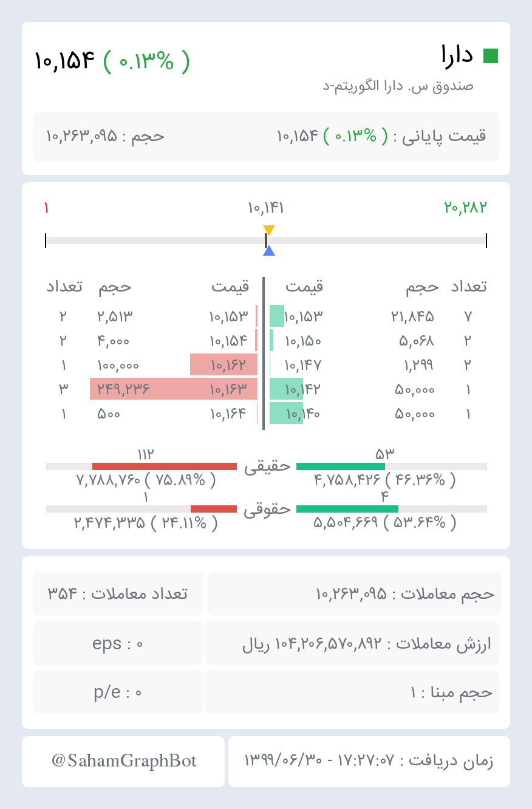Click the تعداد معاملات 354 box
Image resolution: width=532 pixels, height=809 pixels.
118,593
